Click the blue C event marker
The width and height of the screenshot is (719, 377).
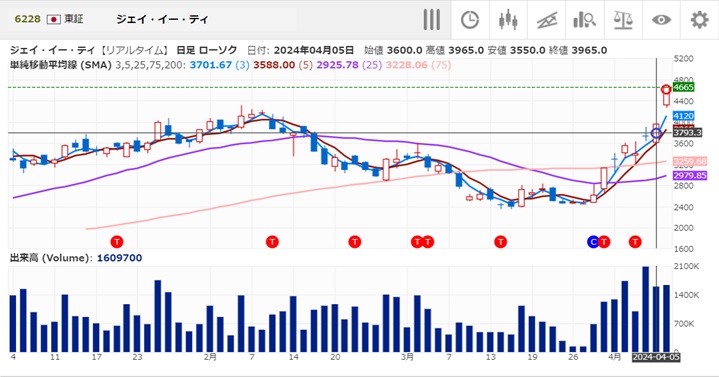click(593, 242)
